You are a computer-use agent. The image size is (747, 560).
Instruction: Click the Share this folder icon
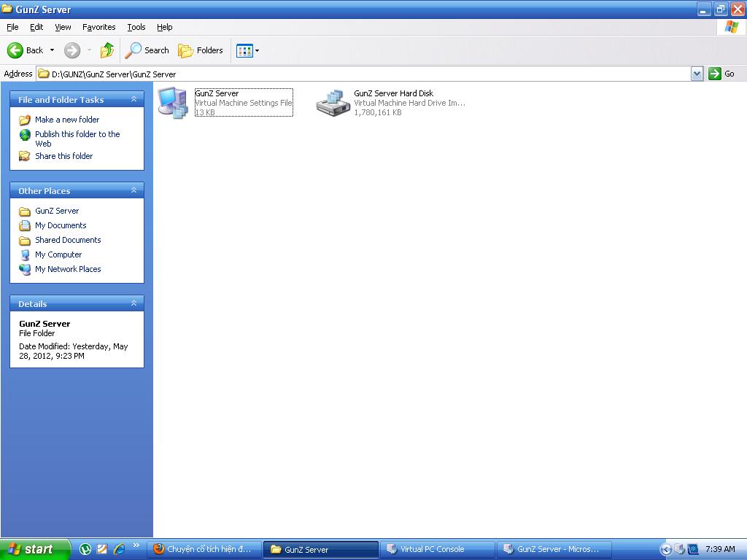point(25,156)
